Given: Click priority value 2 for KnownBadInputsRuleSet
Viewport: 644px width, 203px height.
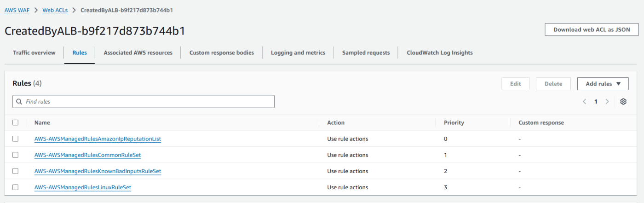Looking at the screenshot, I should point(446,171).
